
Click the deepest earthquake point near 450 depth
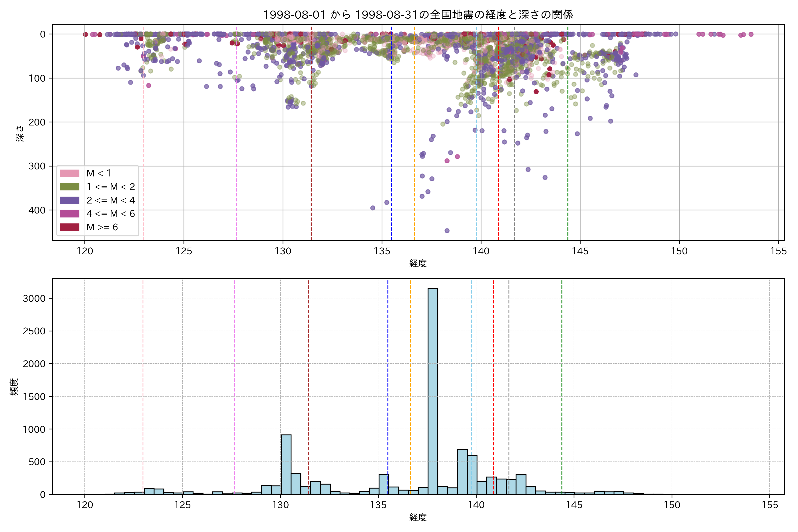[447, 231]
